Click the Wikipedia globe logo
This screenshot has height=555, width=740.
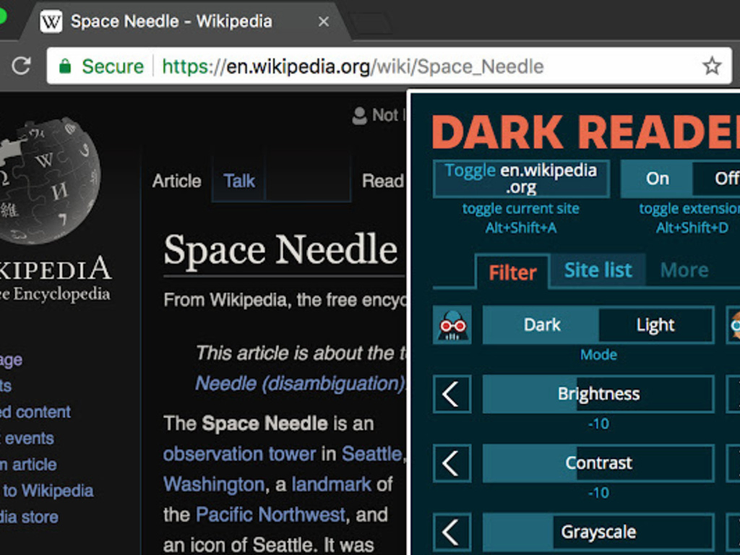50,179
